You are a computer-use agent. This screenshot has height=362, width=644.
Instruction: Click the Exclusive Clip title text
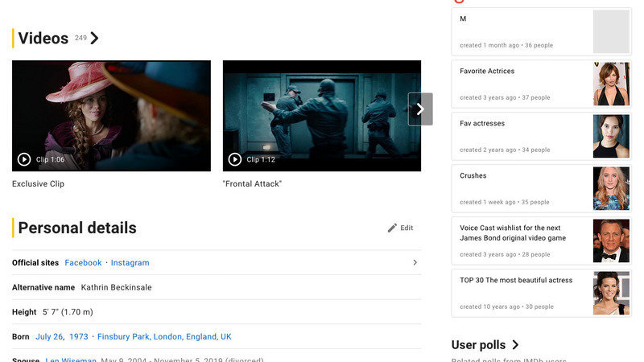pyautogui.click(x=38, y=184)
